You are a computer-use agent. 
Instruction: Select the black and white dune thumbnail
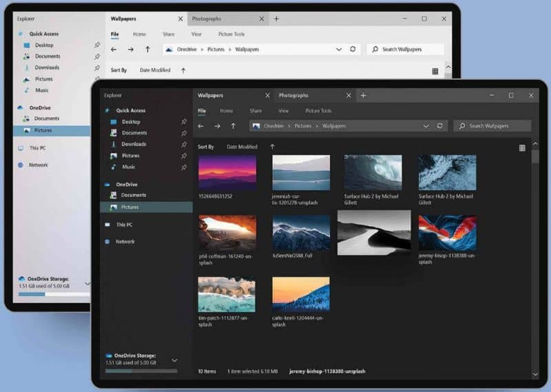coord(374,232)
